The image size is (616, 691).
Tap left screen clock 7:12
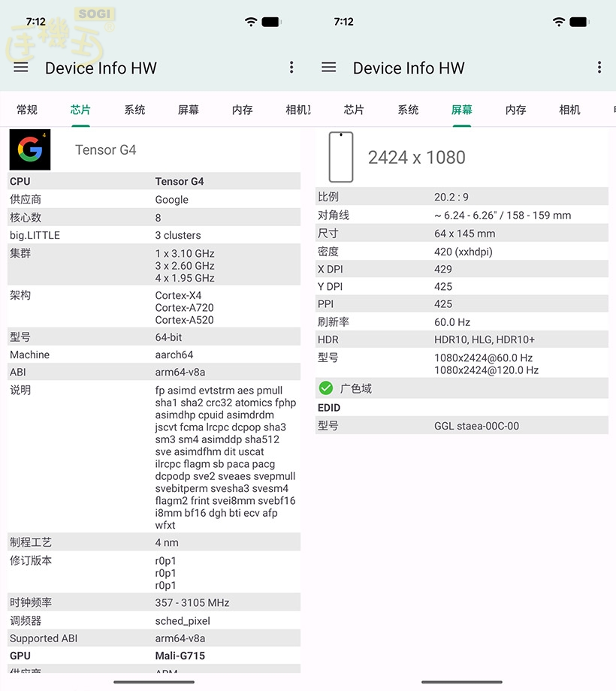click(x=36, y=22)
